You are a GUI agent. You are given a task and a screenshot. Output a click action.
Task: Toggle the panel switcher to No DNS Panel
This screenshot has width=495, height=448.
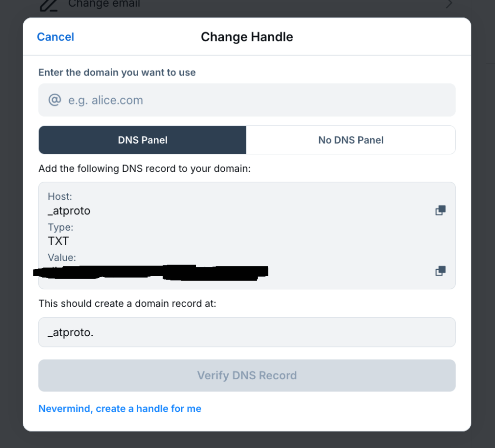pos(350,140)
